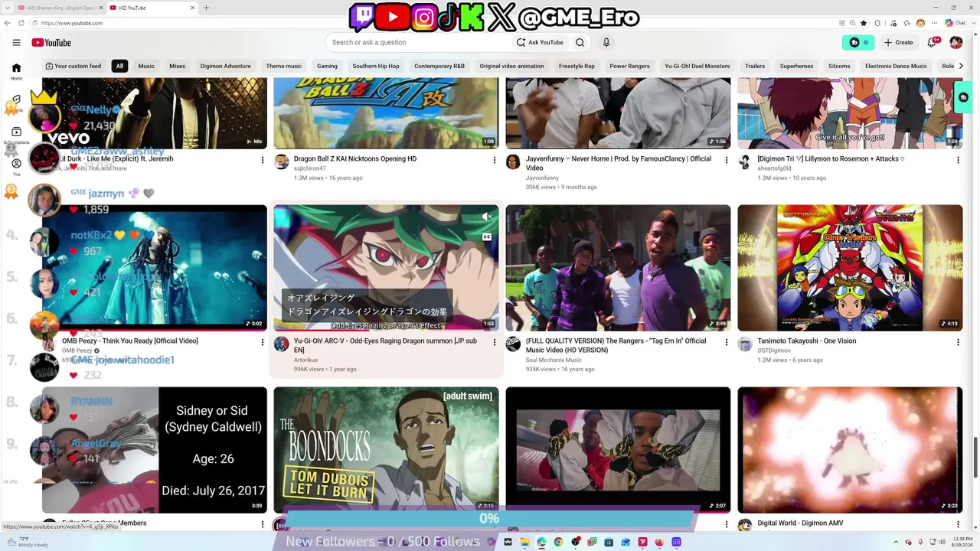Play the Rangers Tag Em In thumbnail
Viewport: 980px width, 551px height.
[618, 268]
